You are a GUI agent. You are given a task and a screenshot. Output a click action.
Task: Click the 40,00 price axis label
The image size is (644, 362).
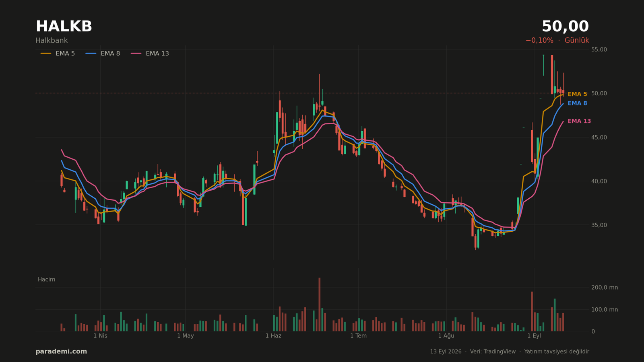click(x=599, y=181)
